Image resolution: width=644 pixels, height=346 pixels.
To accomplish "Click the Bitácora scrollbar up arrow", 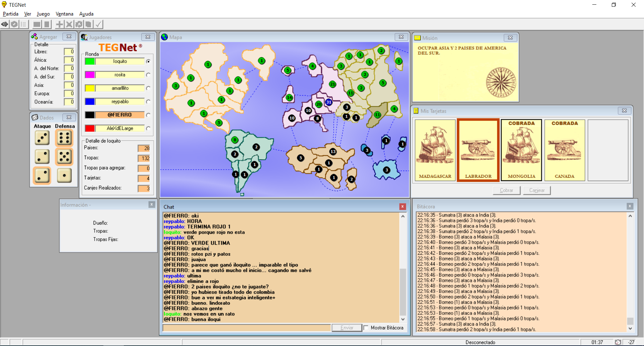I will tap(630, 216).
